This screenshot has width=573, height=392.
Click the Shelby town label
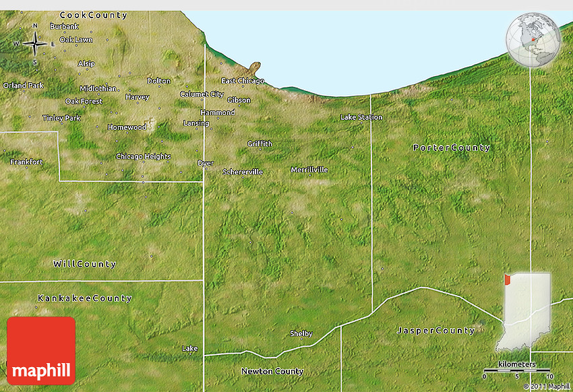point(301,333)
